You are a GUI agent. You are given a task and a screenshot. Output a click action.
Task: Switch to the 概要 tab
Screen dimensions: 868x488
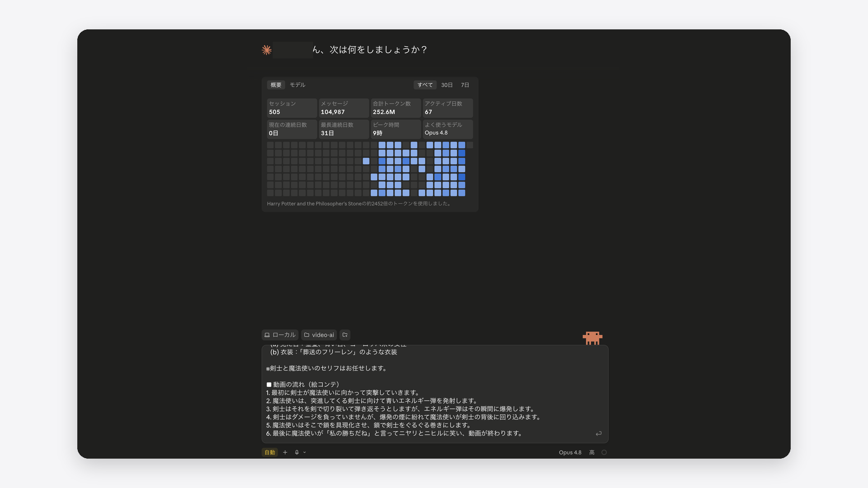click(x=276, y=85)
